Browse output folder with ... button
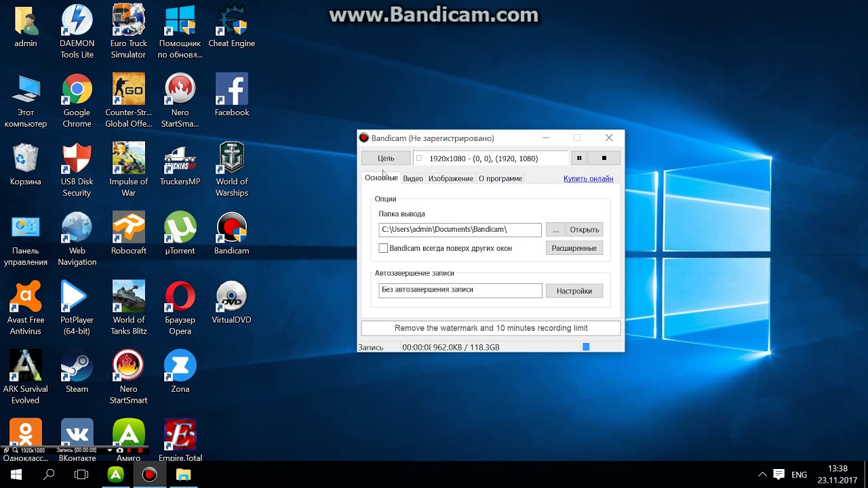Image resolution: width=868 pixels, height=488 pixels. click(555, 230)
